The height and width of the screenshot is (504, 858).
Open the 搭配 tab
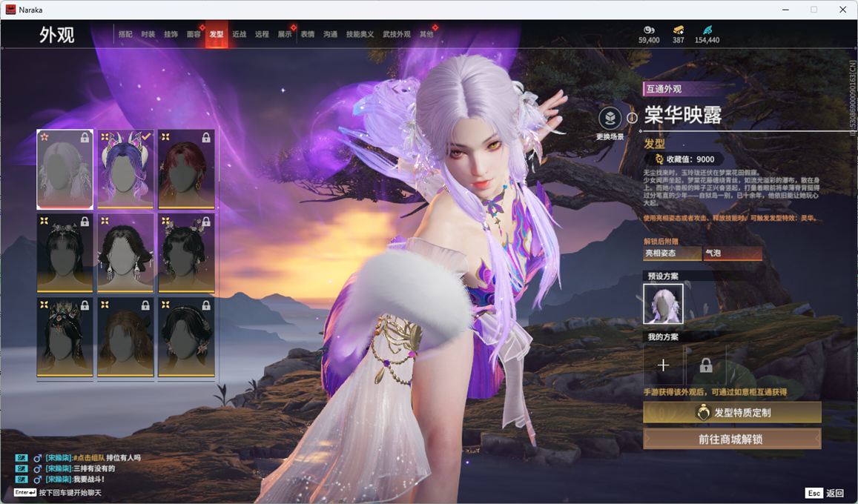(125, 34)
